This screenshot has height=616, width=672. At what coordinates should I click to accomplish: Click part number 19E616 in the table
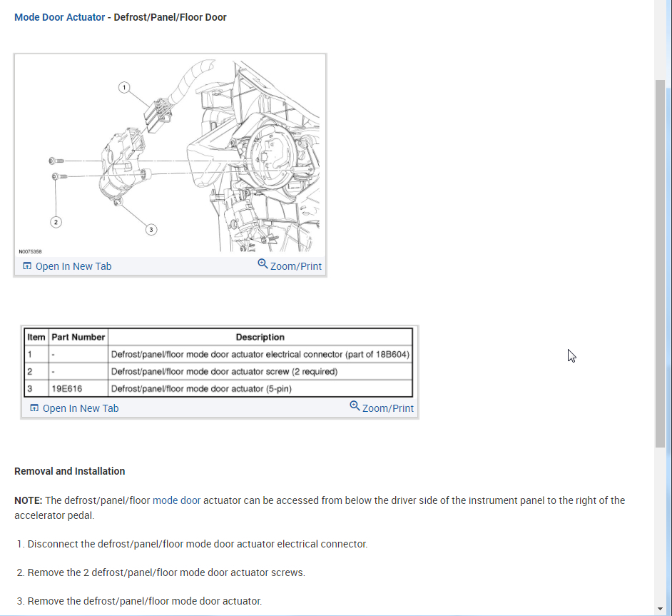click(67, 389)
